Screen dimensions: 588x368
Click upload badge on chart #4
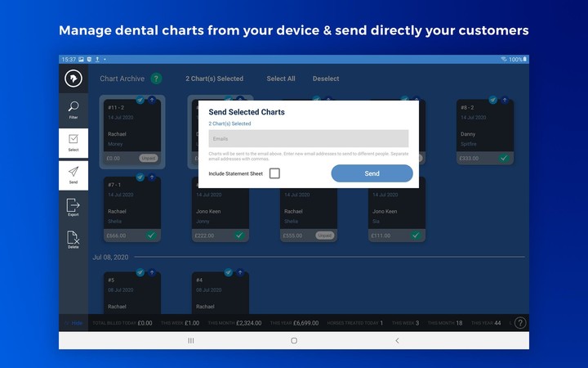(x=240, y=272)
